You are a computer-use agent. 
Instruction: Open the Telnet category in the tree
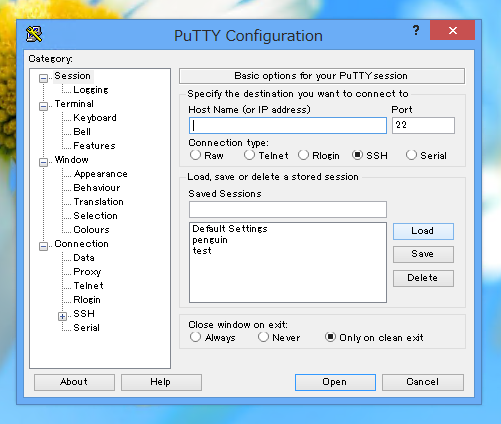click(x=88, y=286)
